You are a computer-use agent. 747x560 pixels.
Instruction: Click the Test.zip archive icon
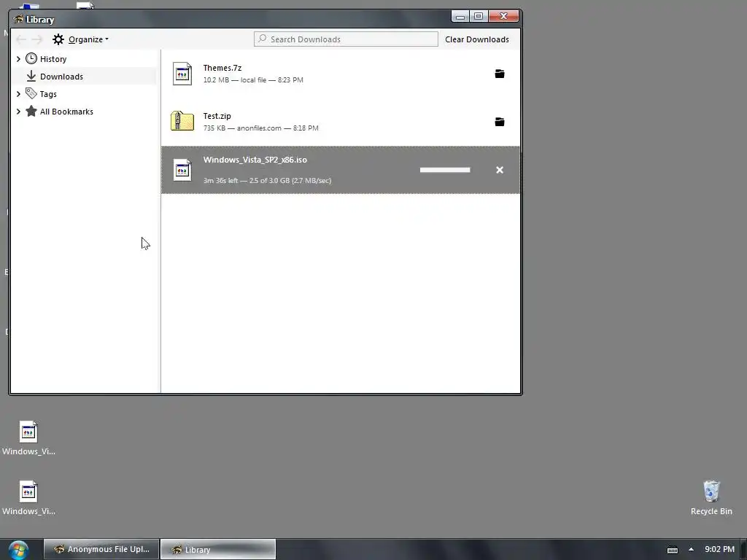[x=182, y=121]
